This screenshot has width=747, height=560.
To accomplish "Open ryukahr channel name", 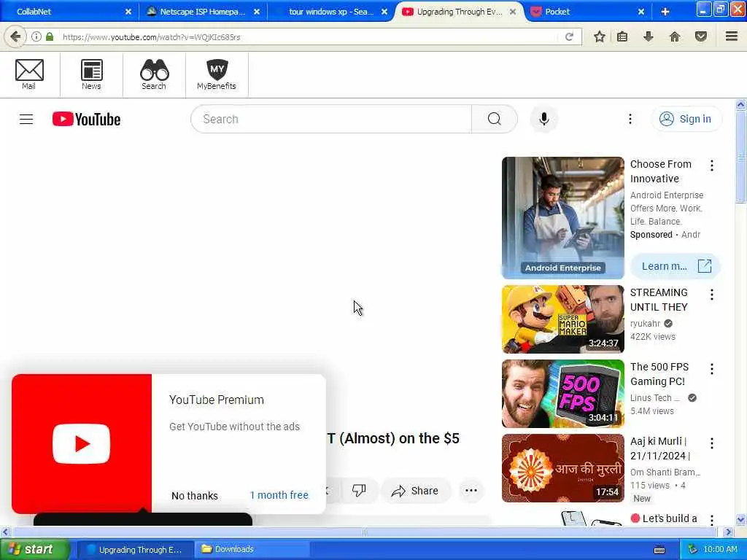I will coord(645,323).
